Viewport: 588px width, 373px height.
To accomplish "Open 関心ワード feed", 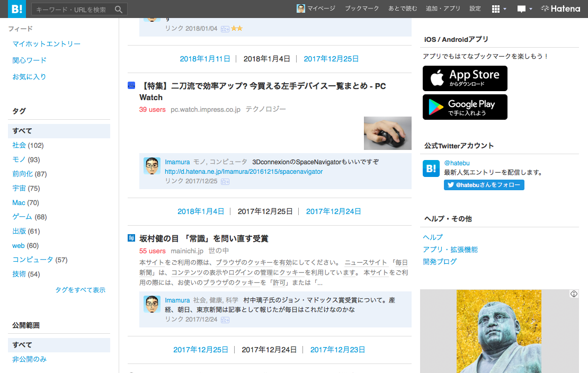I will tap(29, 60).
